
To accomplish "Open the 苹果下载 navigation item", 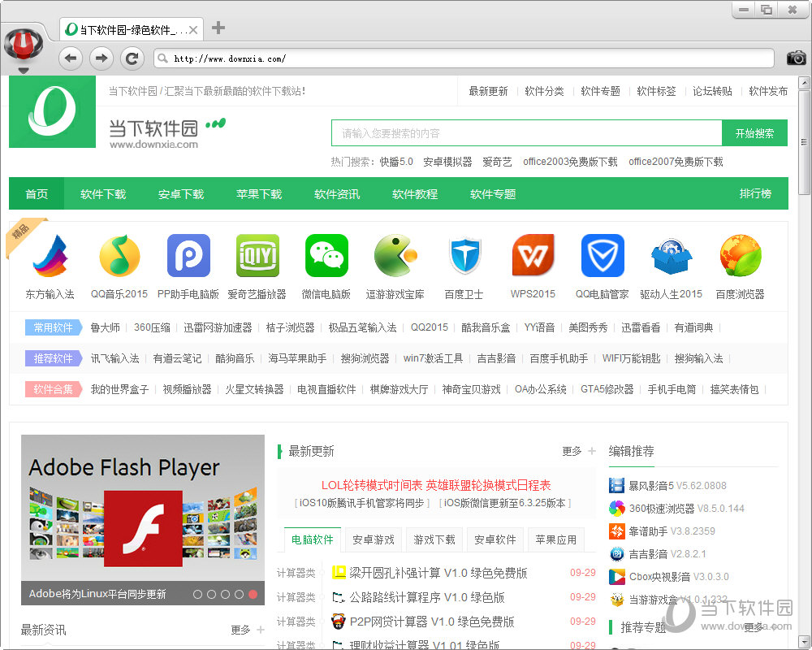I will point(259,194).
